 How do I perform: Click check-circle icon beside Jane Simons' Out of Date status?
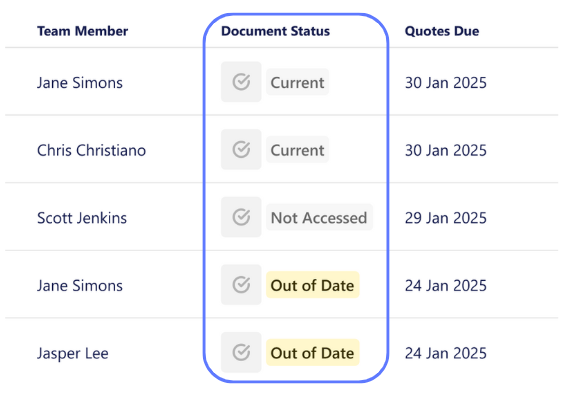[x=241, y=285]
